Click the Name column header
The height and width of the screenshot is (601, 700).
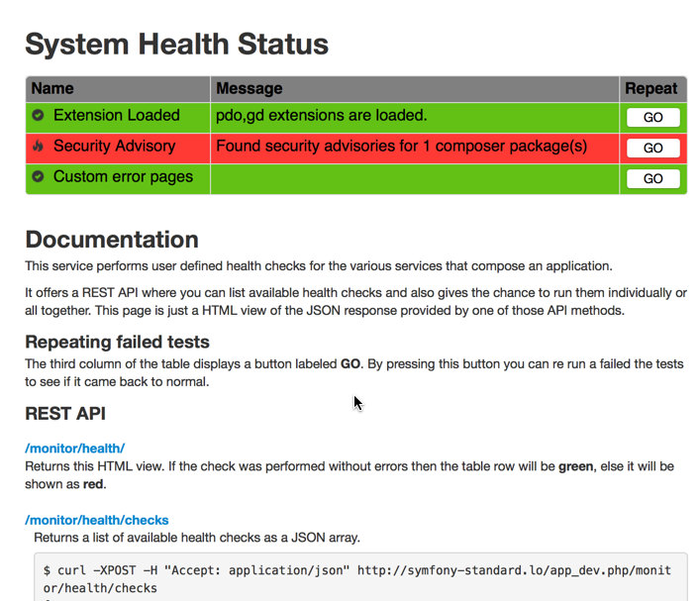51,88
